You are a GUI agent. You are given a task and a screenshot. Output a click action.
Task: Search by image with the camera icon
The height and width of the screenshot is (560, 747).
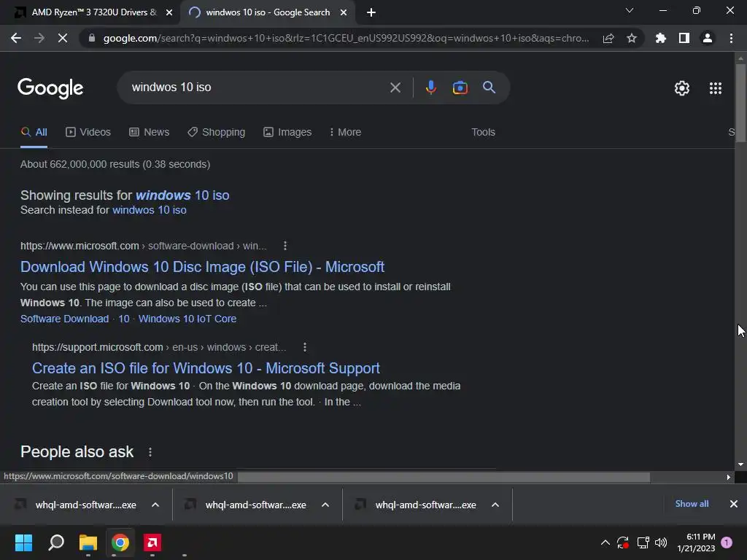click(460, 87)
